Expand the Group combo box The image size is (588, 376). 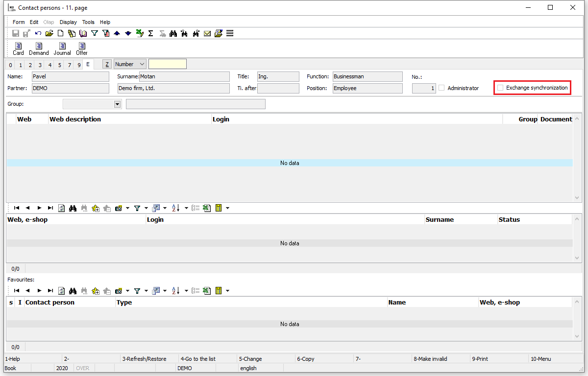[117, 104]
